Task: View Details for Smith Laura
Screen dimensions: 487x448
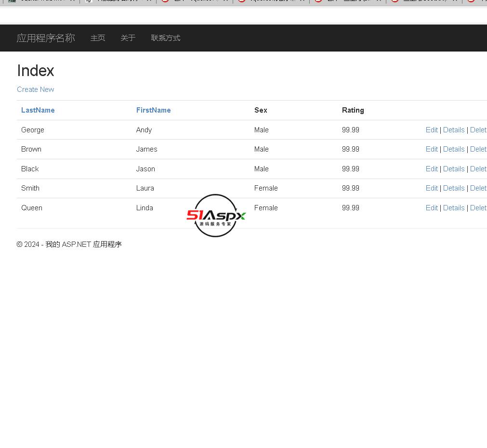Action: click(x=454, y=188)
